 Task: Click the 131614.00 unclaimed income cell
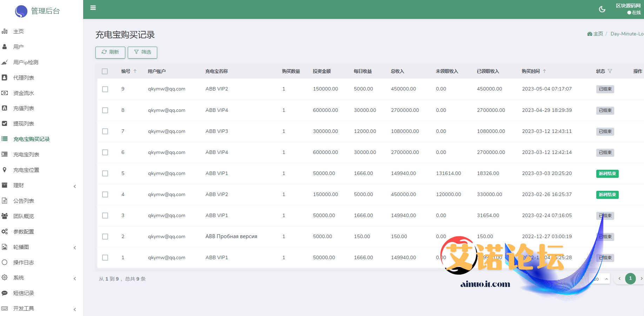(x=449, y=173)
